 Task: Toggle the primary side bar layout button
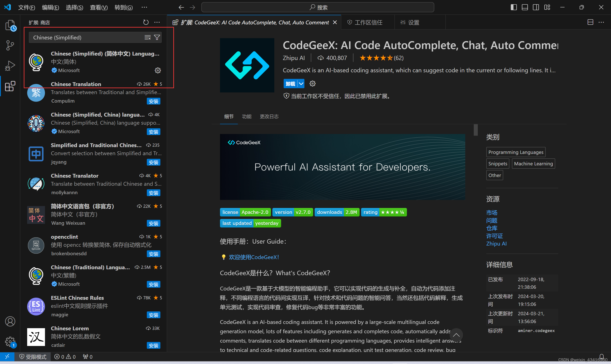[x=514, y=7]
